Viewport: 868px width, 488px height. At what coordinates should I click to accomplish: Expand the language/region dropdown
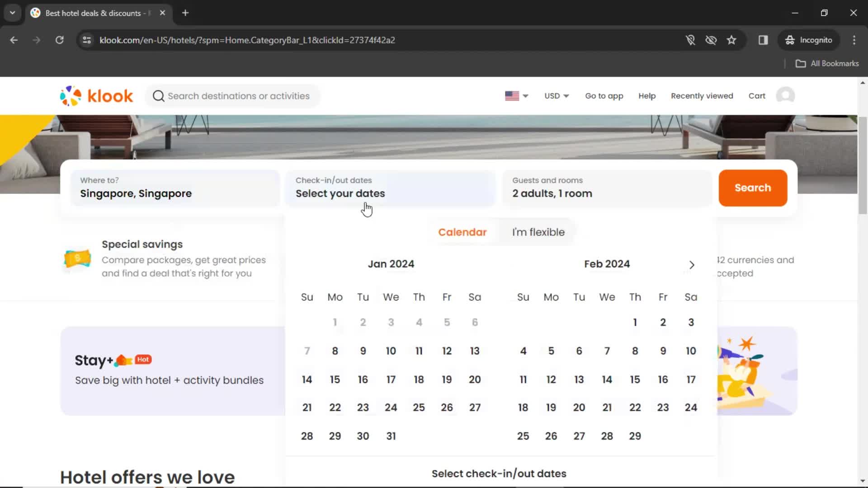(x=516, y=95)
